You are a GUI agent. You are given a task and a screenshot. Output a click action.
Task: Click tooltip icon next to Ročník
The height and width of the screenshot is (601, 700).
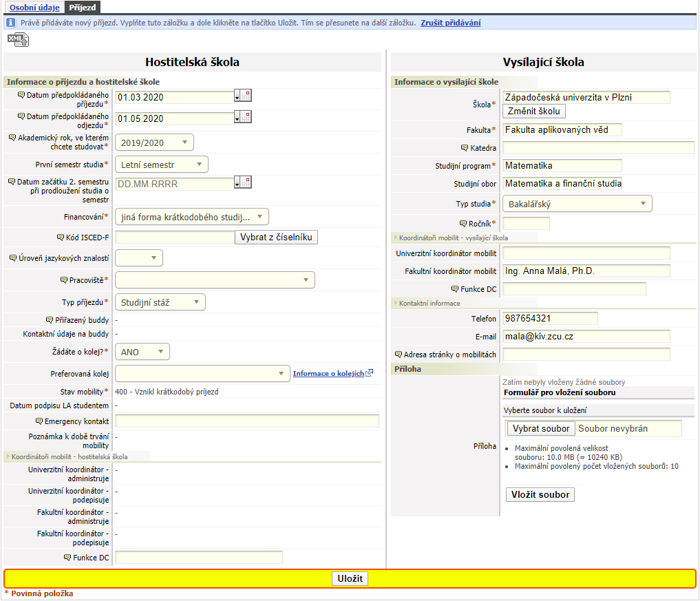click(463, 223)
